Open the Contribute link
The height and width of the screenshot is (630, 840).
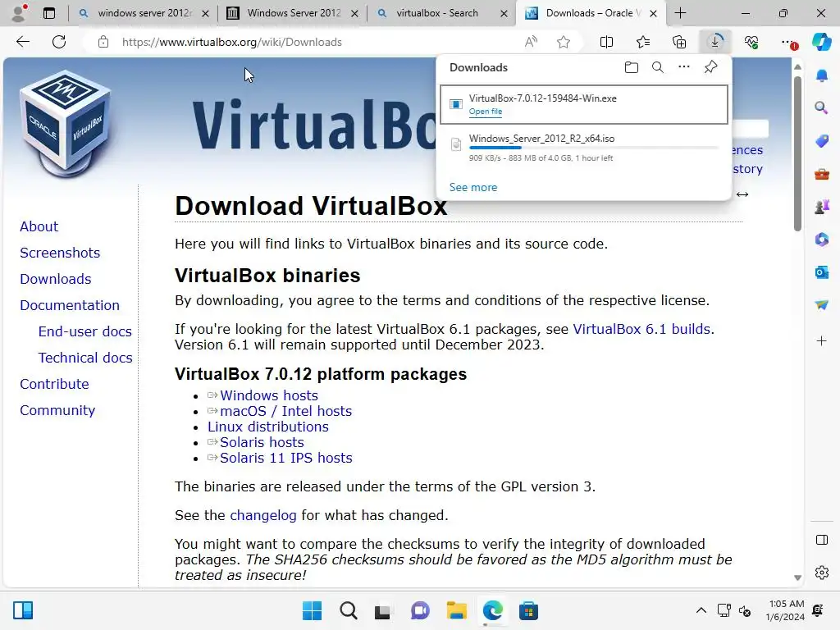(x=54, y=384)
